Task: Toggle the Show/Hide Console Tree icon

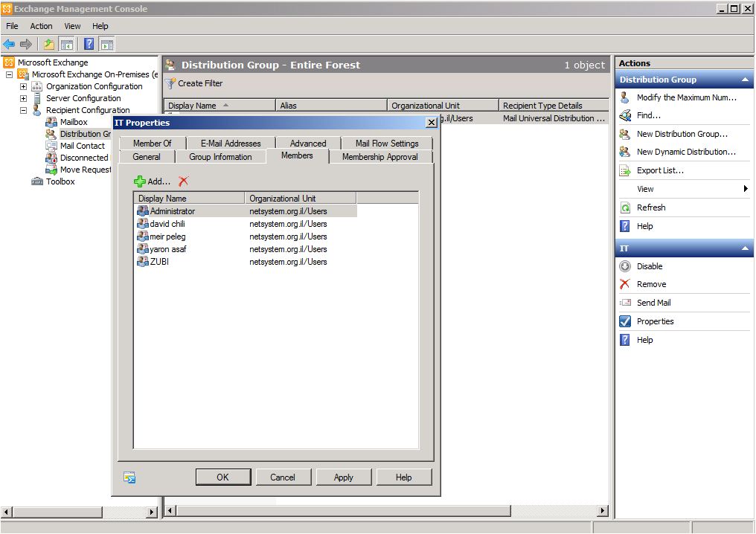Action: (66, 45)
